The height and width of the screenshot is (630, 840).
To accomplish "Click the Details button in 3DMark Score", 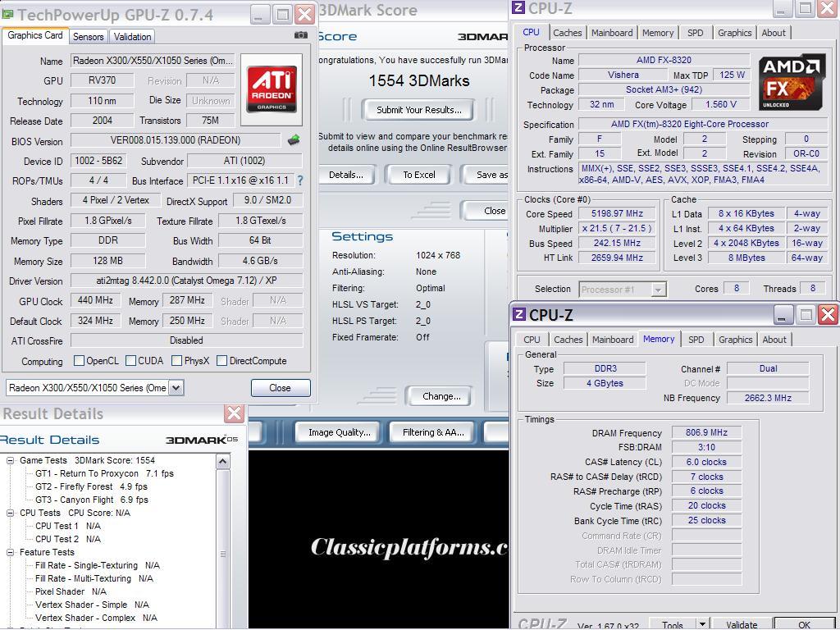I will point(346,175).
